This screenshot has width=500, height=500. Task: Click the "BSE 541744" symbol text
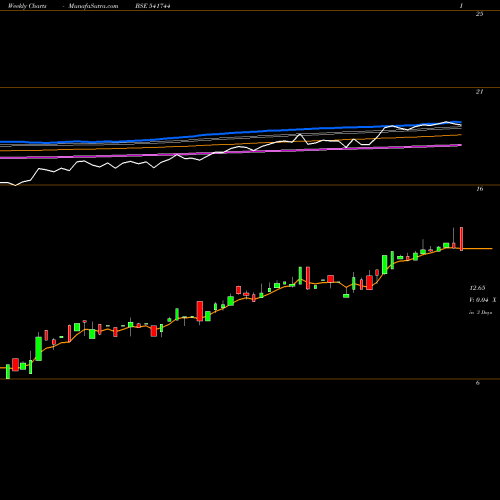(153, 6)
